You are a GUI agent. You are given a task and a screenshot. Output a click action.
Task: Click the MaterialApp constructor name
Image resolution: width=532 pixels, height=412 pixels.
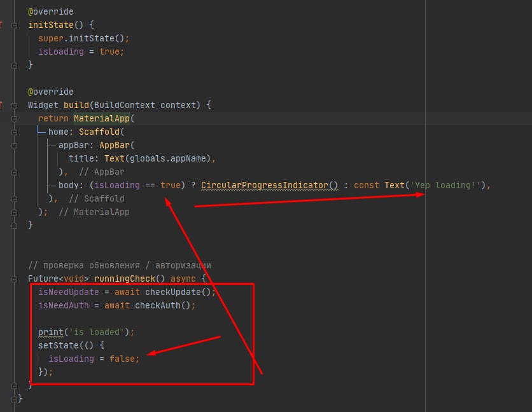coord(102,118)
